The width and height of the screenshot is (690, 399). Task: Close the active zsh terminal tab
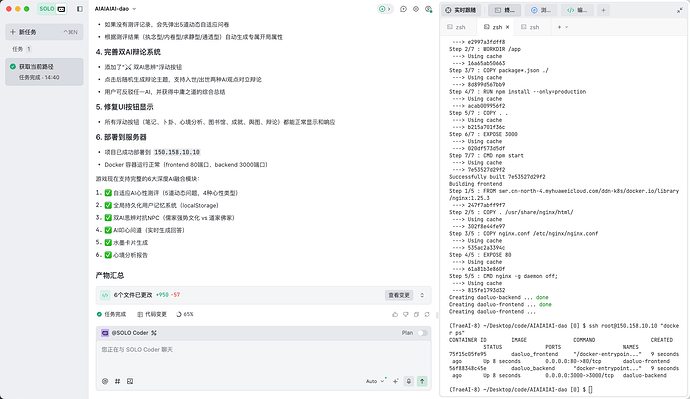point(507,27)
